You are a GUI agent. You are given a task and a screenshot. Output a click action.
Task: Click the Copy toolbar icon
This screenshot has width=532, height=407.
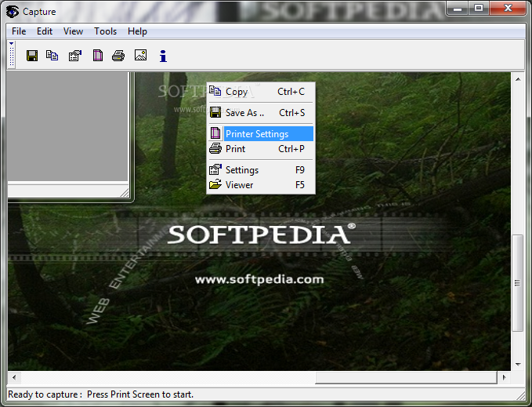point(52,56)
